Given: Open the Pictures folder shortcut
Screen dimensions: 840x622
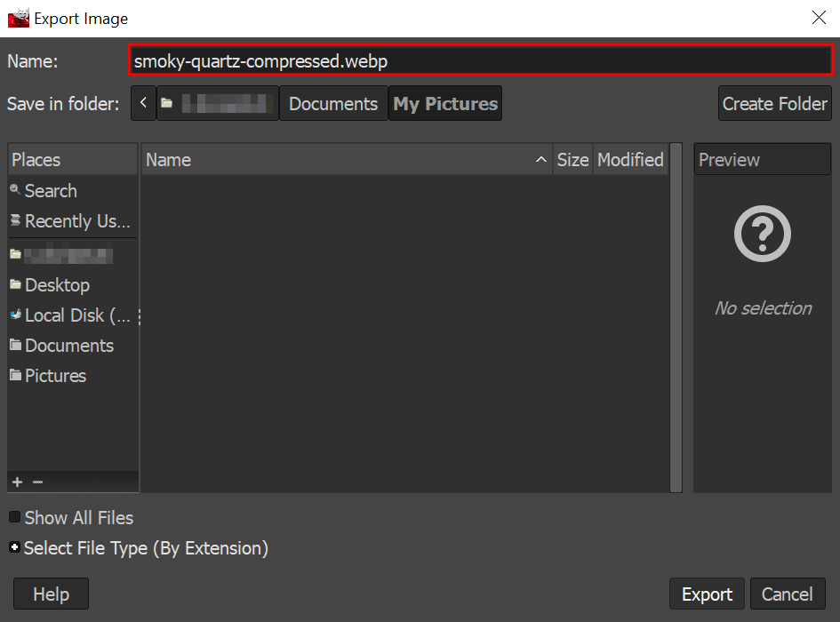Looking at the screenshot, I should pyautogui.click(x=55, y=375).
